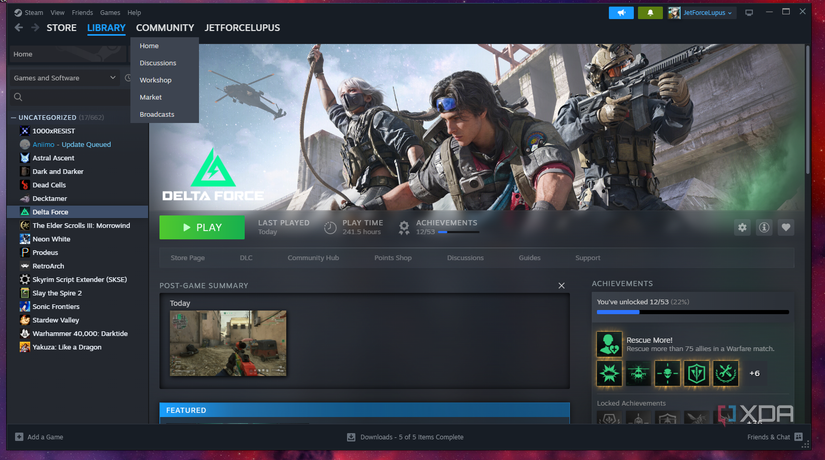Screen dimensions: 825x460
Task: Click the achievements progress bar
Action: coord(692,312)
